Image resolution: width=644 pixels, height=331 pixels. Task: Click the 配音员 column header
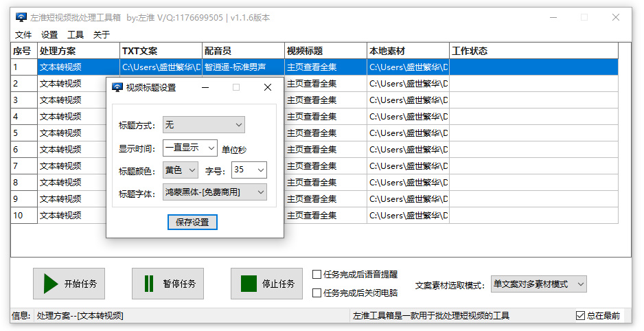pyautogui.click(x=243, y=51)
